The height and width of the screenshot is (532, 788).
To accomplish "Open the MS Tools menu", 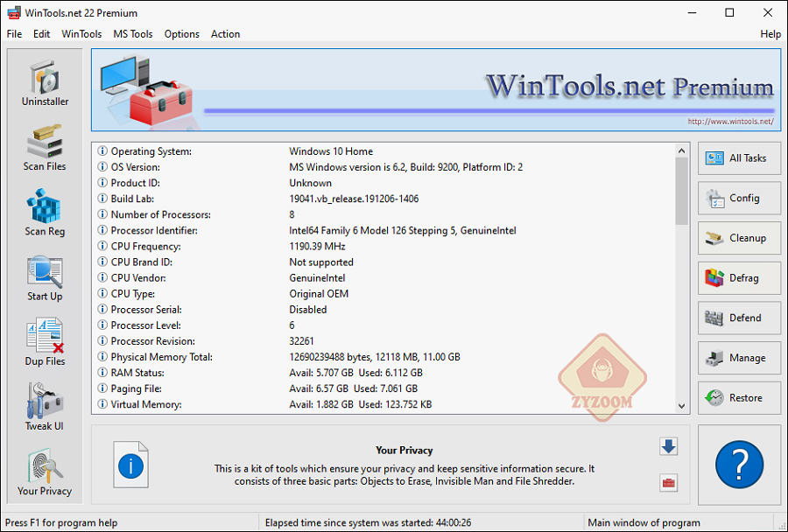I will coord(133,33).
